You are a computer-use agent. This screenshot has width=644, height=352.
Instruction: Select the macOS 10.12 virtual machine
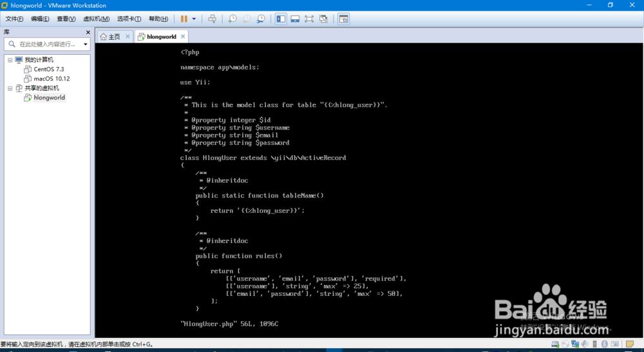pos(52,79)
